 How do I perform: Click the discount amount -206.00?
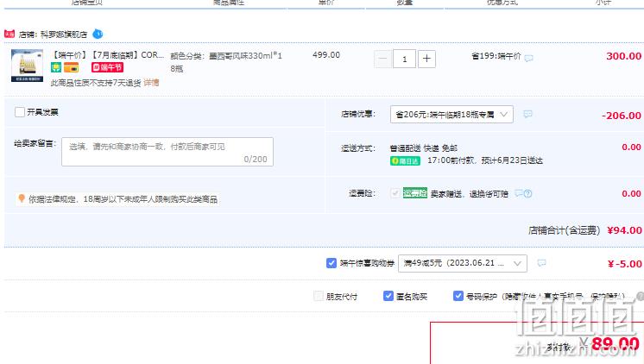click(622, 116)
